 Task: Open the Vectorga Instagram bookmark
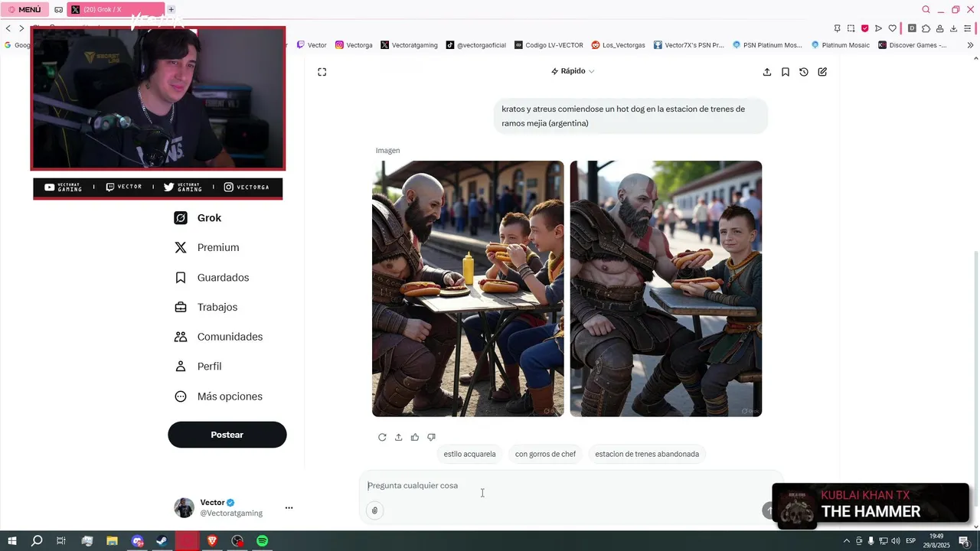pyautogui.click(x=354, y=45)
